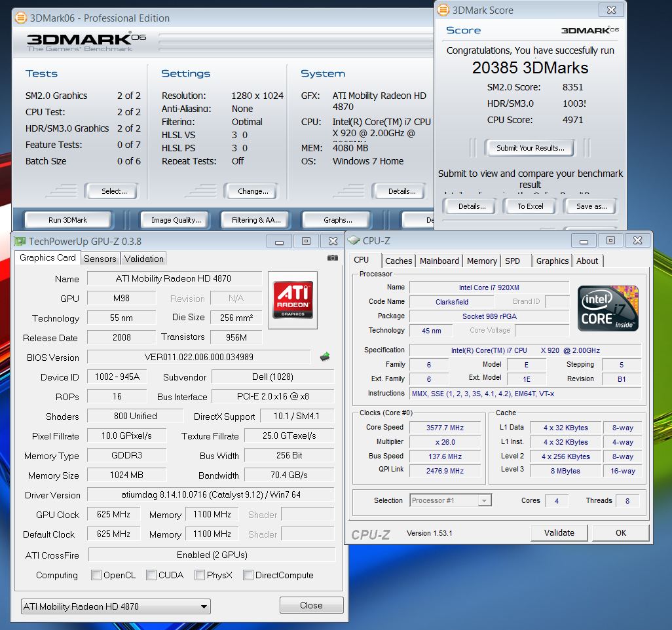Click the ATI Radeon logo in GPU-Z
Image resolution: width=672 pixels, height=630 pixels.
293,300
